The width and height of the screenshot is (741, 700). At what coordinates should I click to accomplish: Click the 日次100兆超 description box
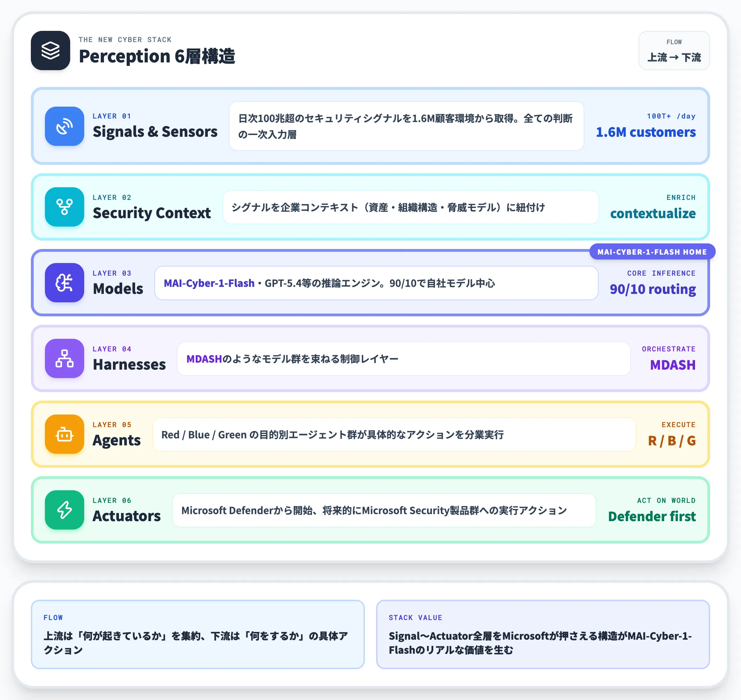407,126
